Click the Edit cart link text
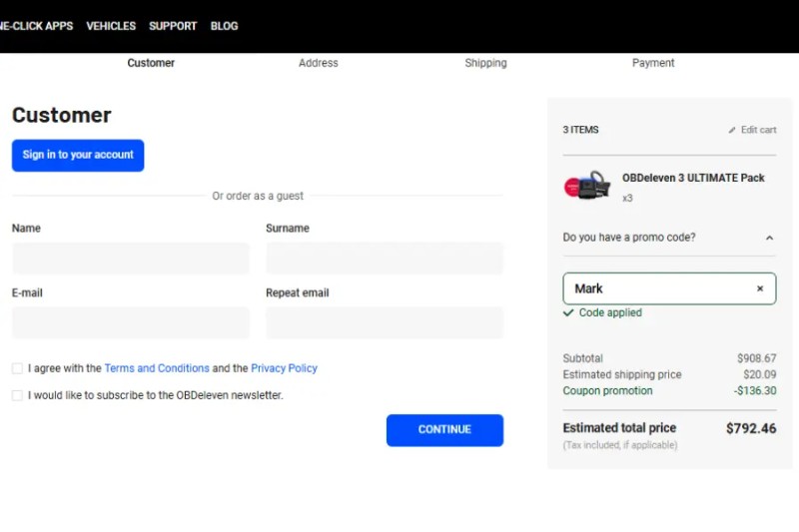Viewport: 799px width, 532px height. coord(758,130)
